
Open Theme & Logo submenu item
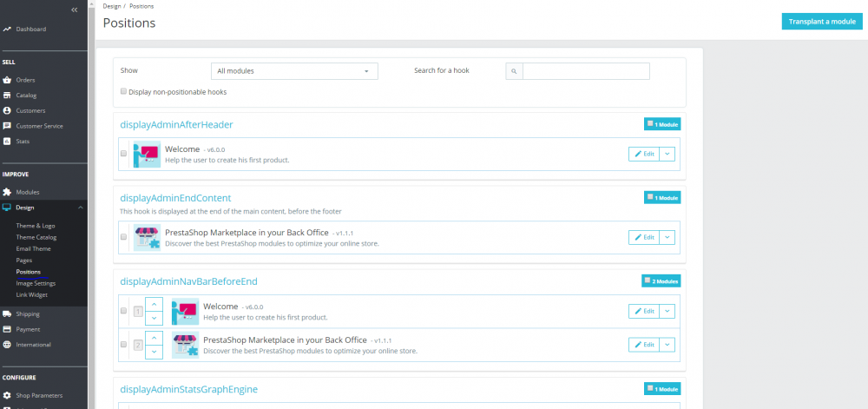click(36, 226)
